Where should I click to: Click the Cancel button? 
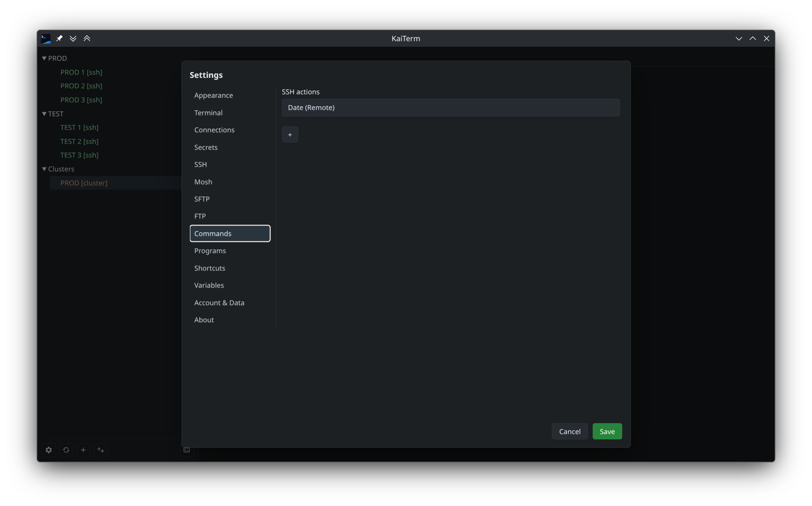point(569,431)
